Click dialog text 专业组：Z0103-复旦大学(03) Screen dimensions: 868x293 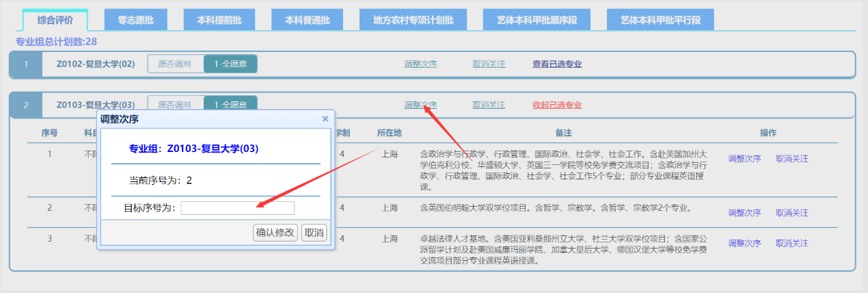pyautogui.click(x=193, y=148)
